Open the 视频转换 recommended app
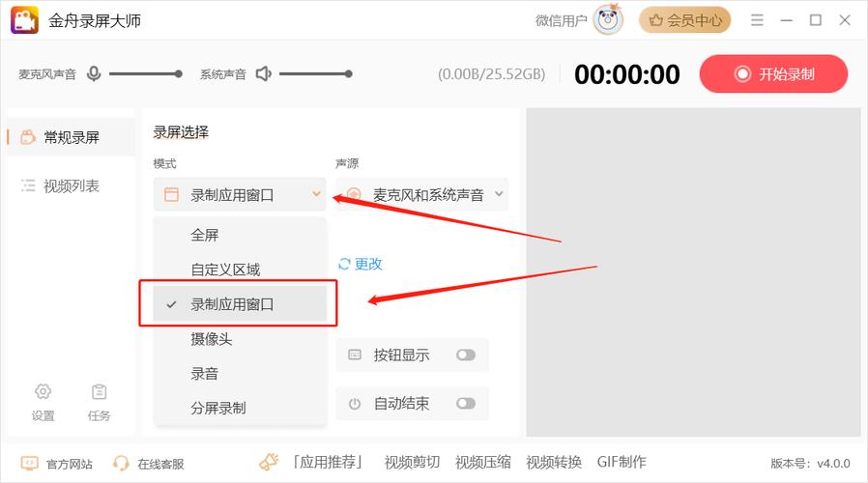Viewport: 868px width, 483px height. pyautogui.click(x=554, y=462)
